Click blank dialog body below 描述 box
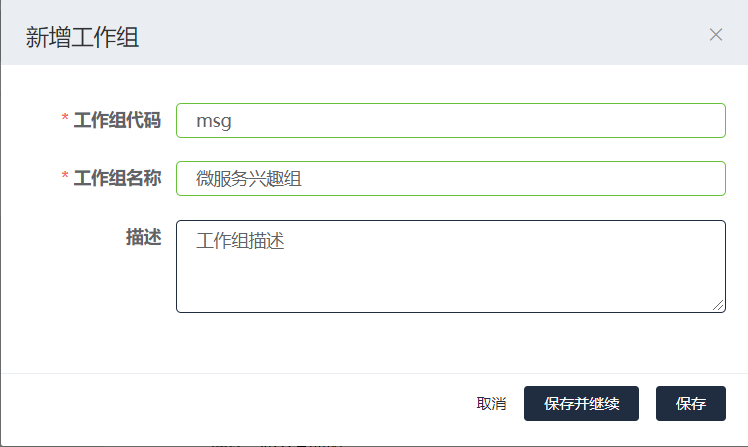748x447 pixels. 400,343
